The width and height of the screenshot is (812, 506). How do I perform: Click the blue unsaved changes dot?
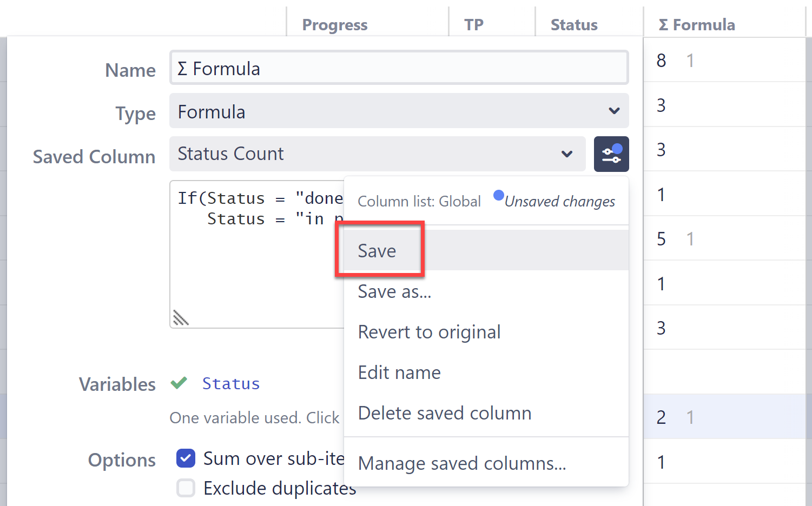[x=499, y=195]
